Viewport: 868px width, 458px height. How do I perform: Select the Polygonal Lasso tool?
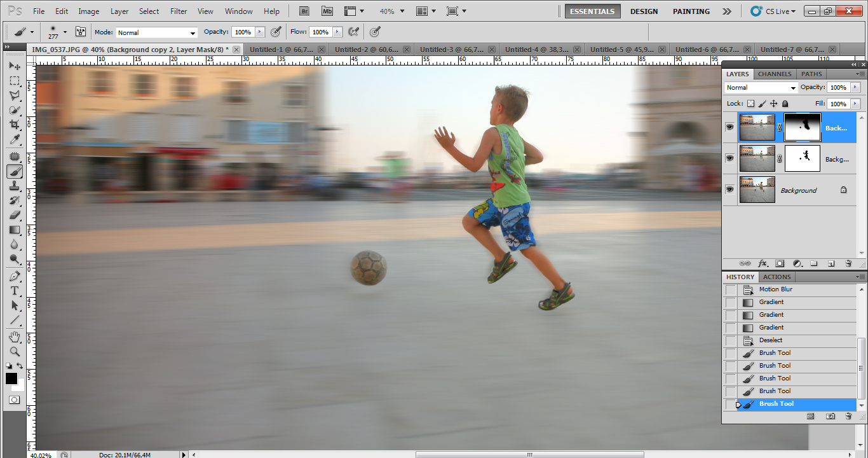click(14, 95)
